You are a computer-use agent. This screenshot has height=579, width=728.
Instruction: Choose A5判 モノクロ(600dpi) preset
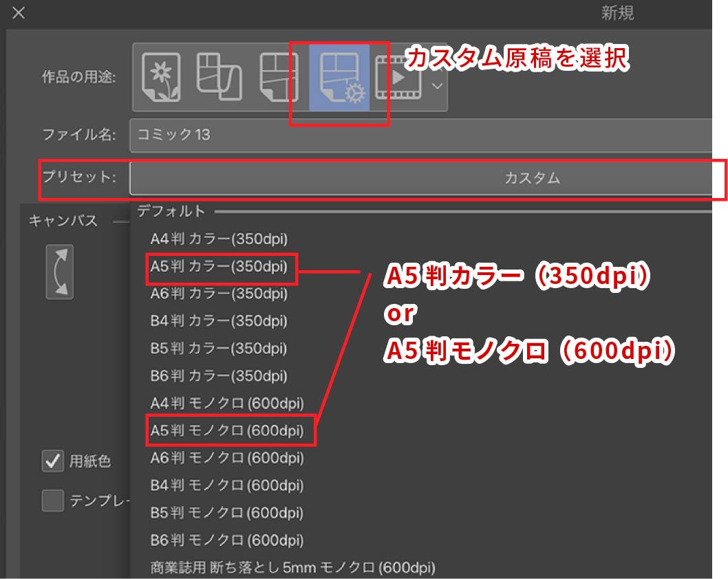pyautogui.click(x=227, y=430)
